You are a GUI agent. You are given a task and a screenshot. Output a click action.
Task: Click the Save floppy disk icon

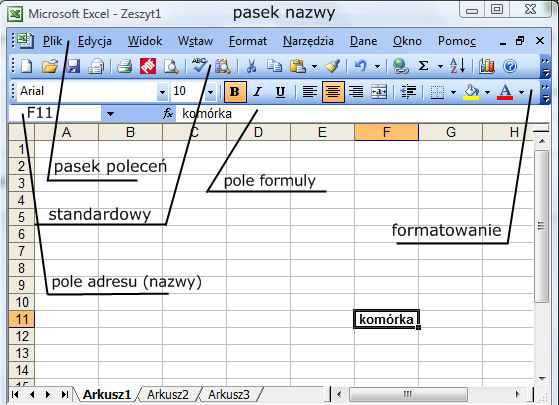73,66
